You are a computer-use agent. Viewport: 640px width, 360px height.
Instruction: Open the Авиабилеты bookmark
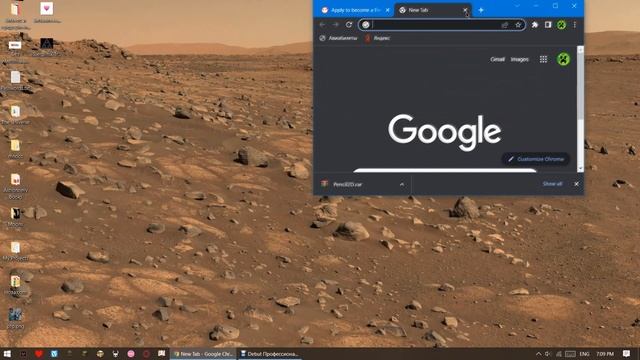click(x=338, y=38)
